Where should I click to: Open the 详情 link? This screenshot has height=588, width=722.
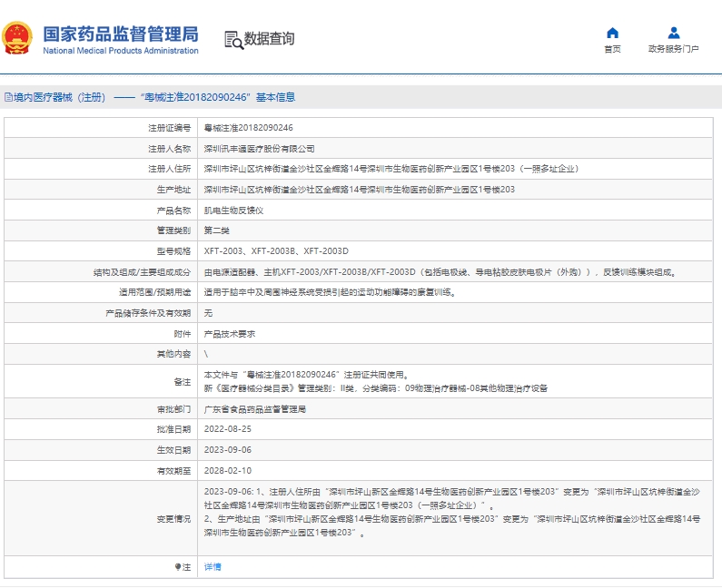click(x=213, y=567)
